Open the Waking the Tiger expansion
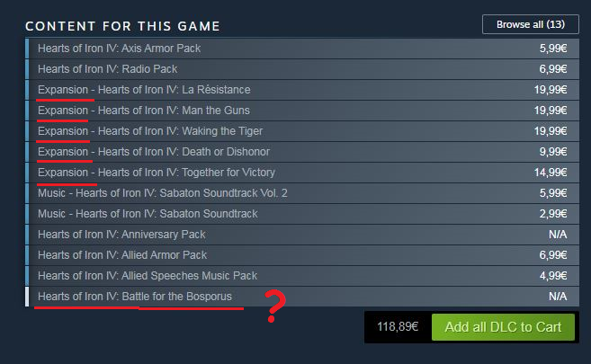 coord(302,131)
